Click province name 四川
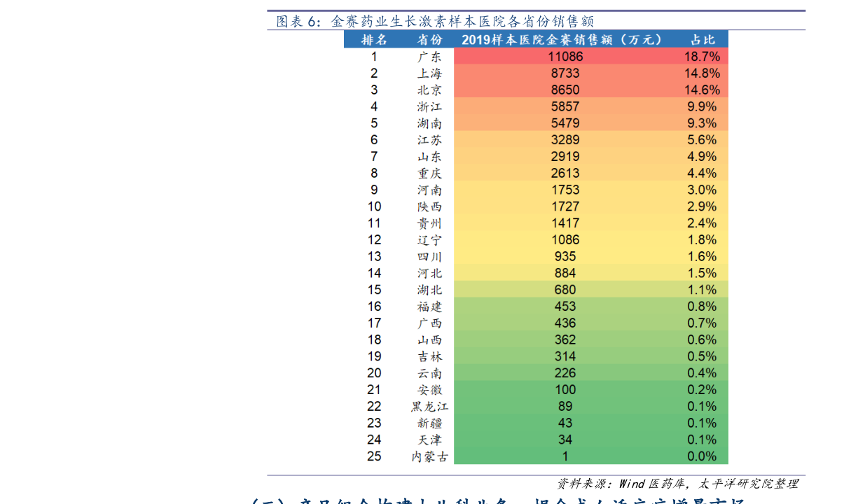The height and width of the screenshot is (504, 858). (x=429, y=257)
